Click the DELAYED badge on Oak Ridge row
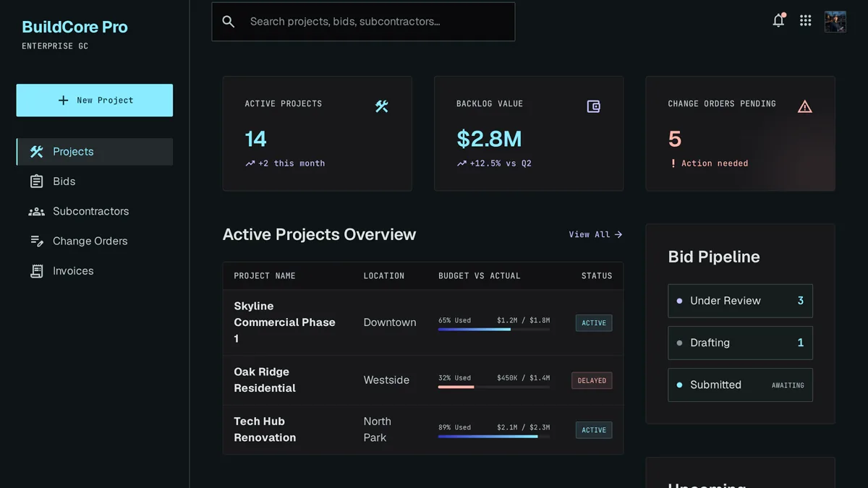This screenshot has width=868, height=488. coord(592,380)
